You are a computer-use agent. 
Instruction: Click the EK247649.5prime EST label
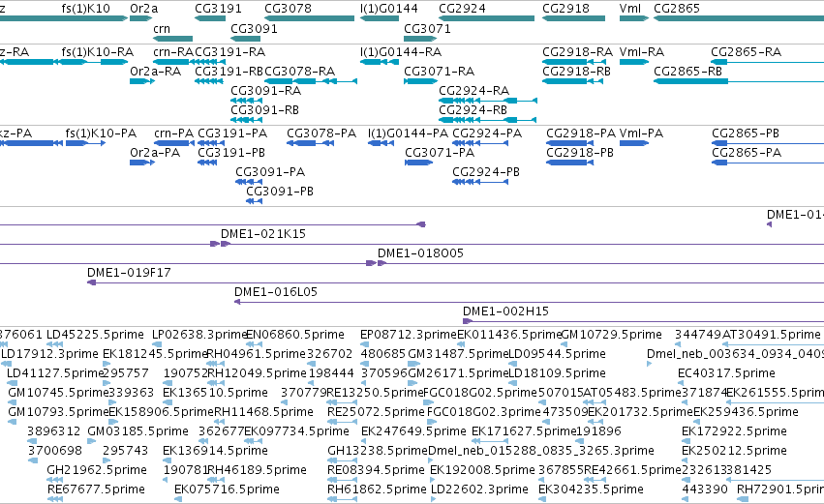click(413, 432)
